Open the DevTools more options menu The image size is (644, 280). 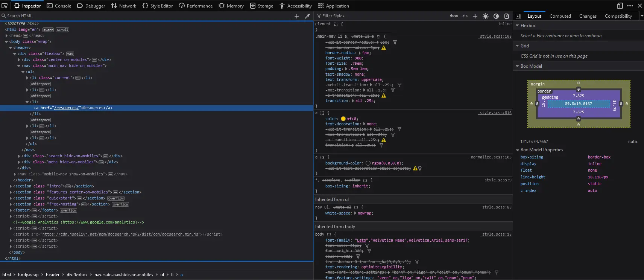[630, 6]
